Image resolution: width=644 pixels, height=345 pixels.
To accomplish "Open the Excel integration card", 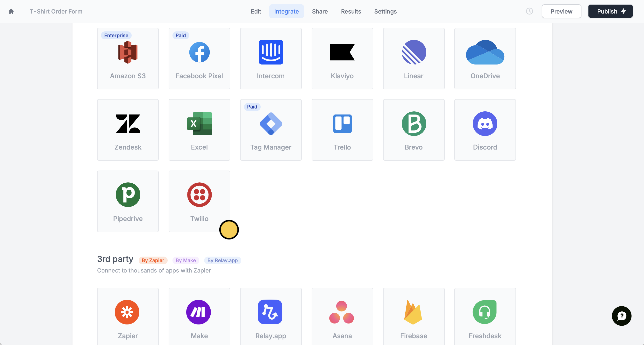I will tap(199, 130).
